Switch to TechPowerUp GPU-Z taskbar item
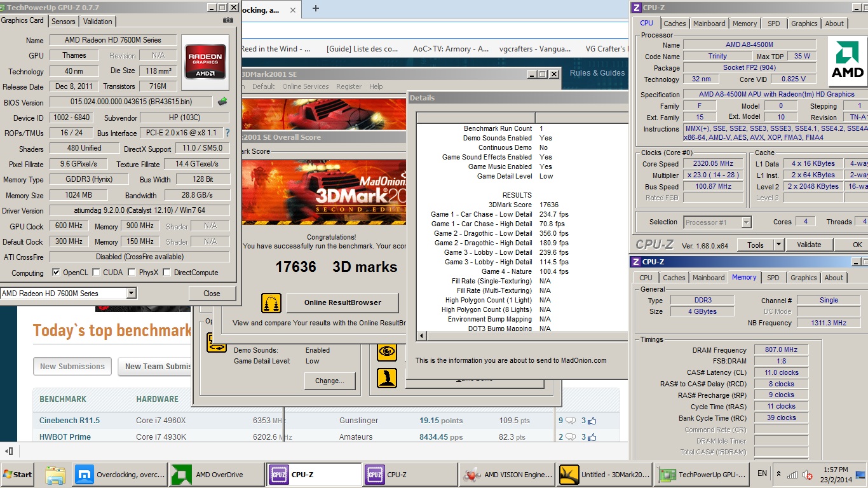 click(702, 474)
